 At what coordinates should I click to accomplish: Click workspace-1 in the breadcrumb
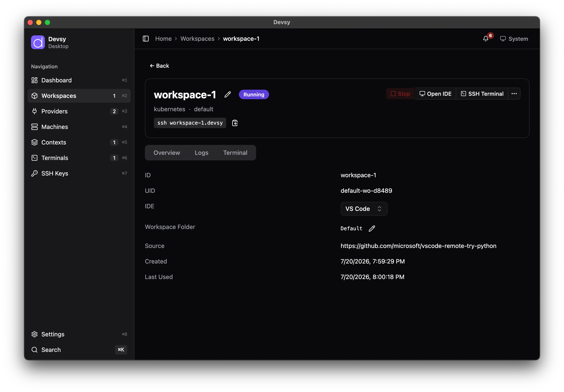point(241,39)
